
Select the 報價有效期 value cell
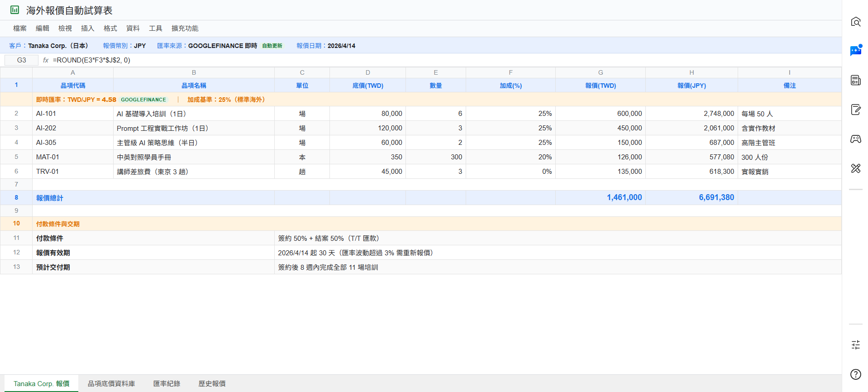[x=558, y=253]
